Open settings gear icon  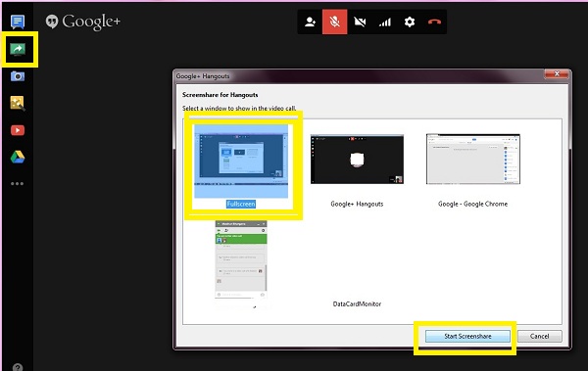[x=410, y=23]
